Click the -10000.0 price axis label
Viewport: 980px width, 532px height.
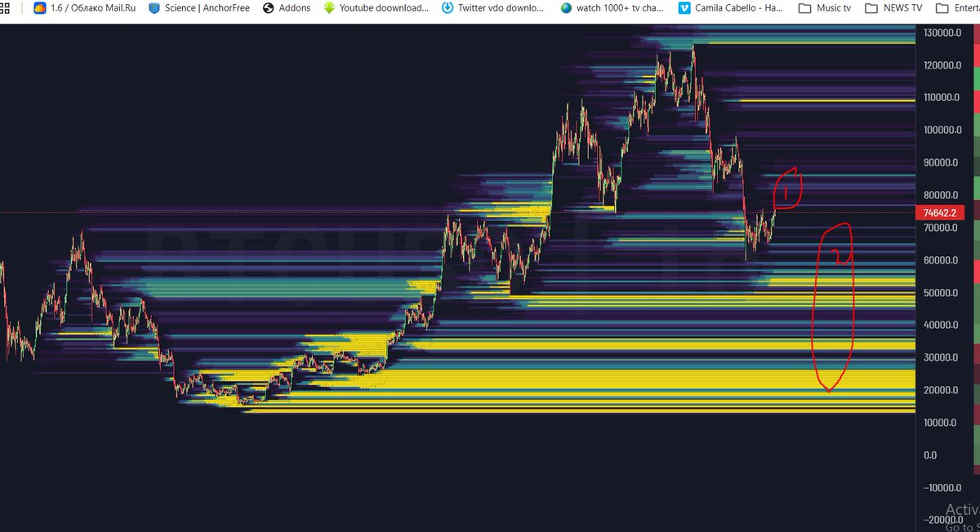click(942, 488)
